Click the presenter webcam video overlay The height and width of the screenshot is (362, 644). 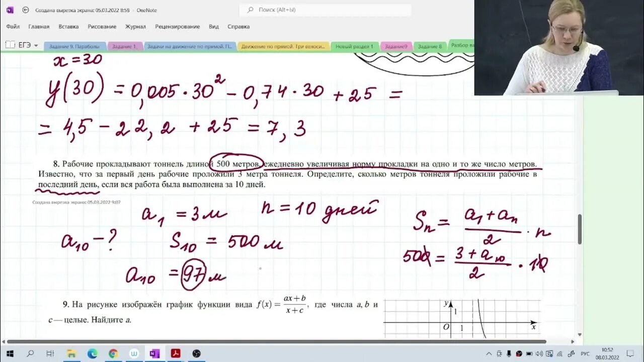click(559, 47)
